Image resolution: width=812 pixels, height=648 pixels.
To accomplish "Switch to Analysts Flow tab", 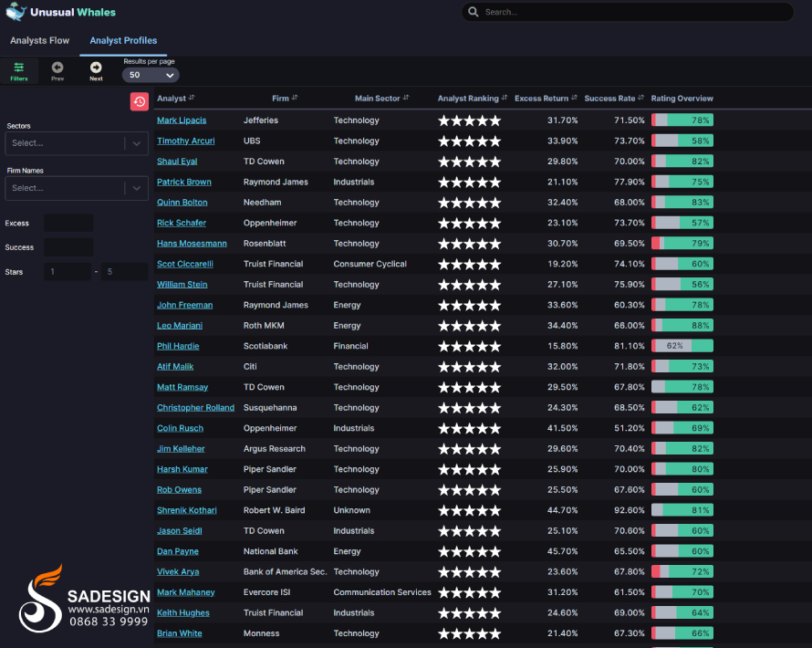I will click(x=40, y=40).
